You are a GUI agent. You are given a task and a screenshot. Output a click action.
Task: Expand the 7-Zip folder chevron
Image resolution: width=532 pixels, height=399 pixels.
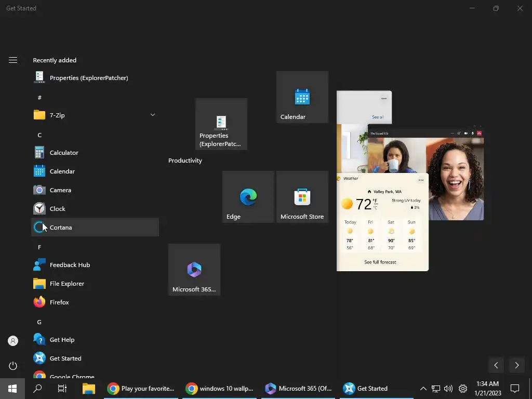153,115
